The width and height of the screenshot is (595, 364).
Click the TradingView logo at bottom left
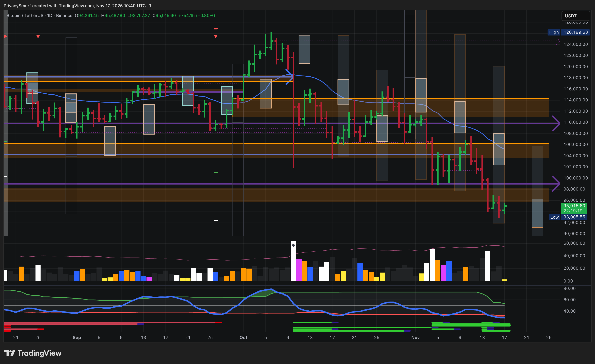point(33,353)
